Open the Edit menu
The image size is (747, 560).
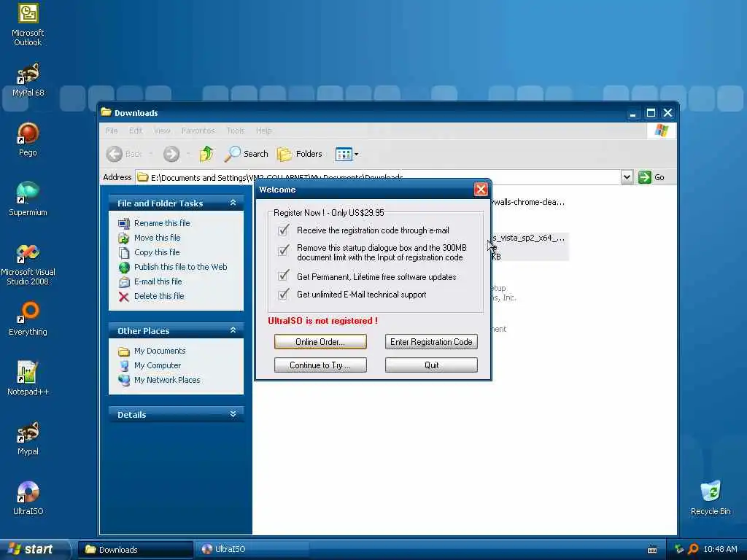[x=136, y=131]
